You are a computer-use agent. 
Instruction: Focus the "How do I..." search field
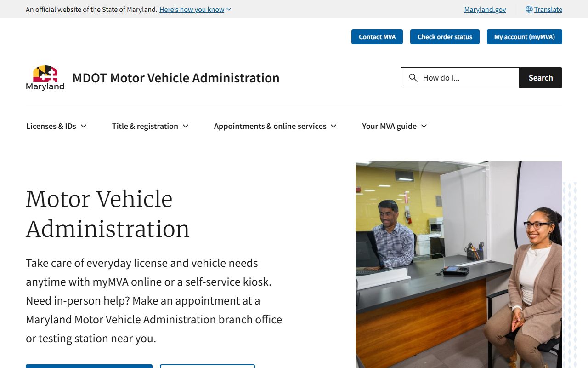(x=460, y=78)
